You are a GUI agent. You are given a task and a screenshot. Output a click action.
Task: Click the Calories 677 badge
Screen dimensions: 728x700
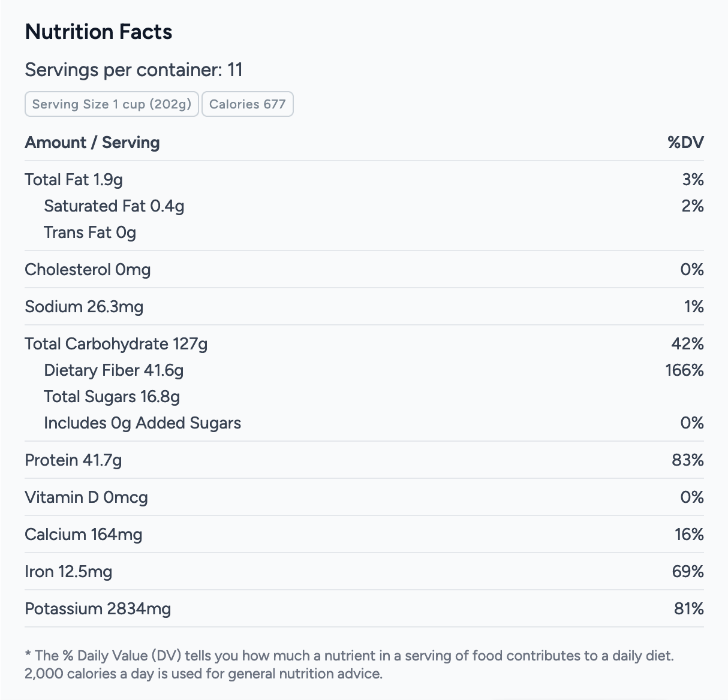click(247, 104)
